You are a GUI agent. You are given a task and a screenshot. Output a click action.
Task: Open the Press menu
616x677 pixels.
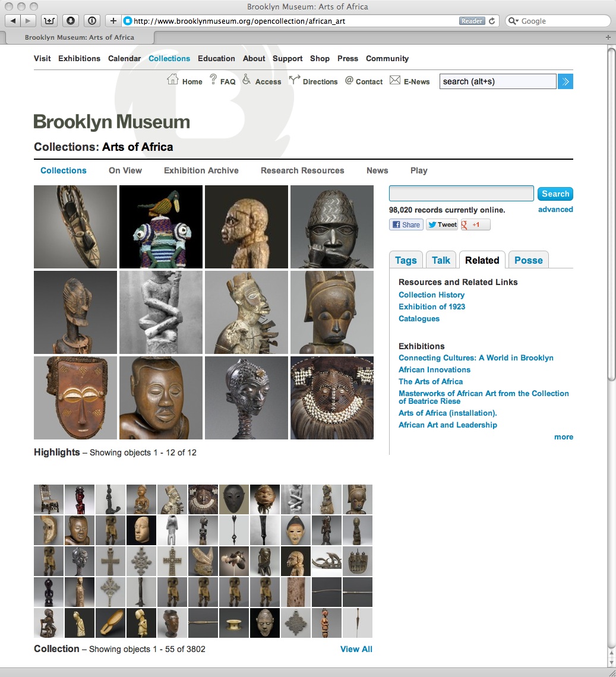click(x=348, y=58)
